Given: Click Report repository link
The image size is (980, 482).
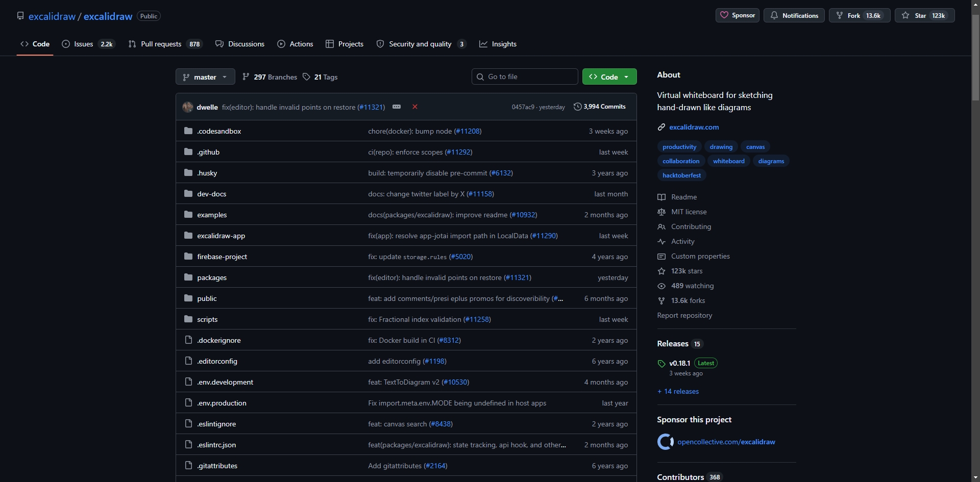Looking at the screenshot, I should click(684, 315).
